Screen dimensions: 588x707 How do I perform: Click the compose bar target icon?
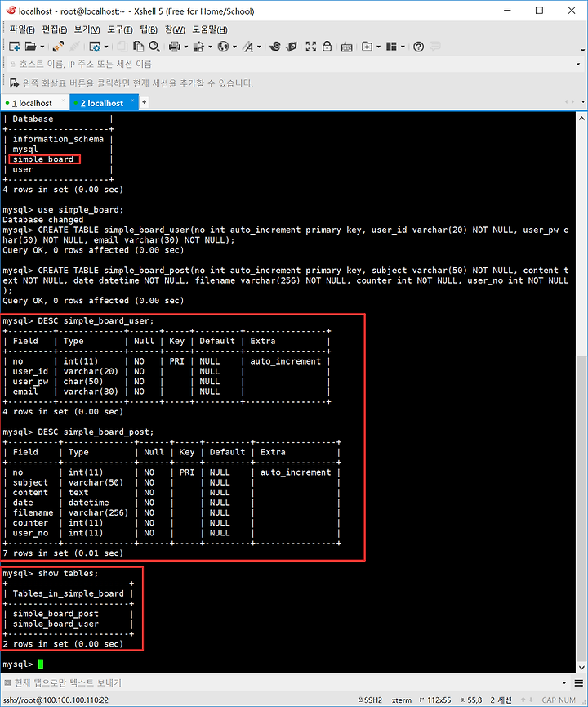(x=7, y=682)
